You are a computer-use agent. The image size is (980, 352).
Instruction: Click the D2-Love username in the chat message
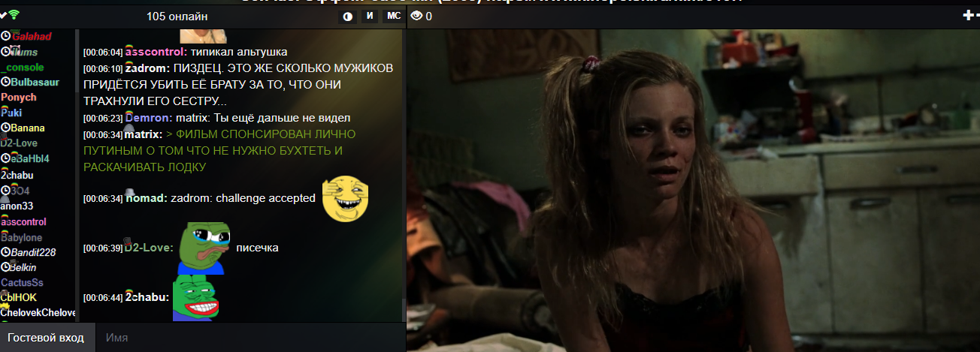click(149, 248)
